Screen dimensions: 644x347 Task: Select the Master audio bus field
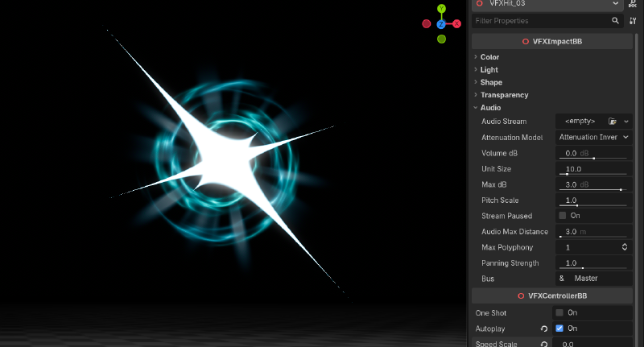coord(594,279)
